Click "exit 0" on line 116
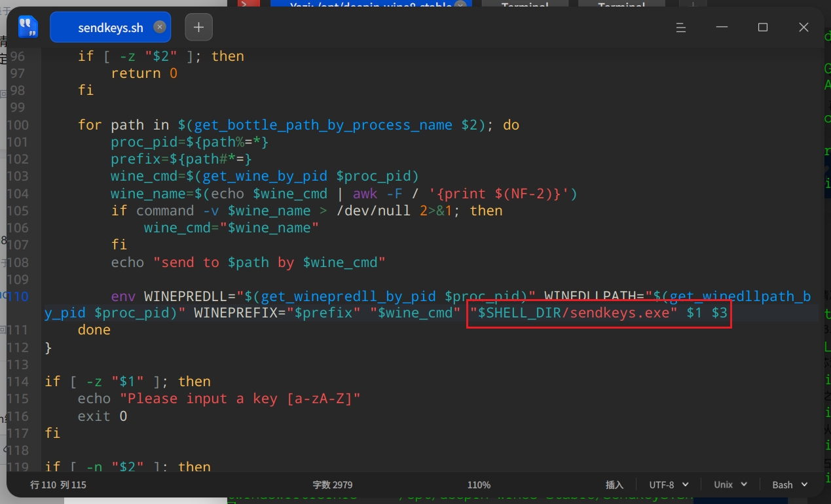Viewport: 831px width, 504px height. 103,416
